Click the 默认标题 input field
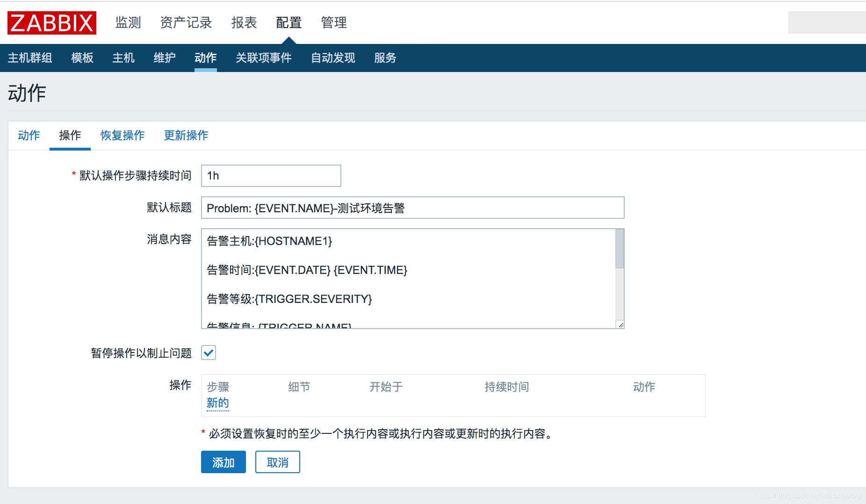Screen dimensions: 866x504 point(413,208)
